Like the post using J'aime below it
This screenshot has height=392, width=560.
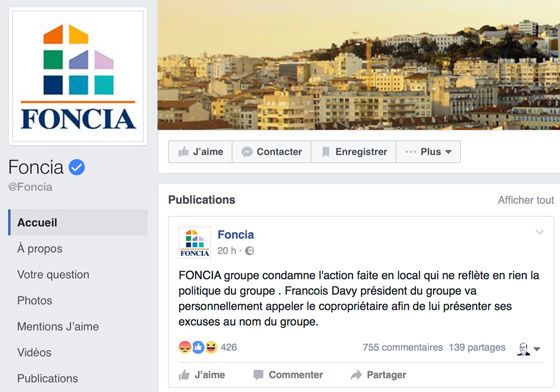click(x=202, y=375)
